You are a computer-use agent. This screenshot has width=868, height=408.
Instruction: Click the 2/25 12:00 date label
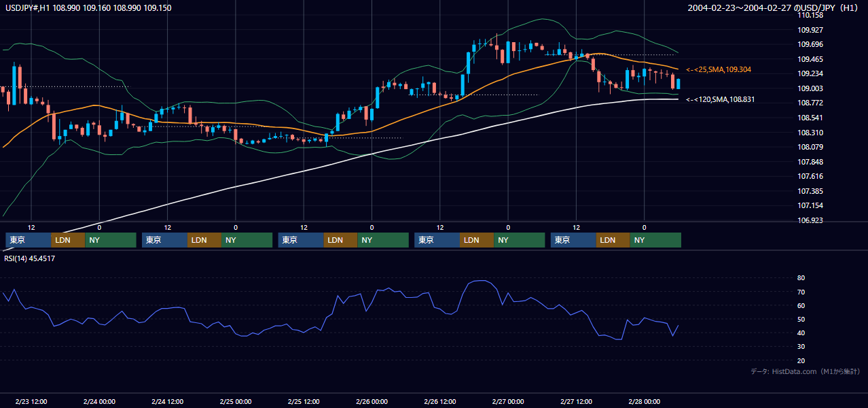(x=304, y=401)
